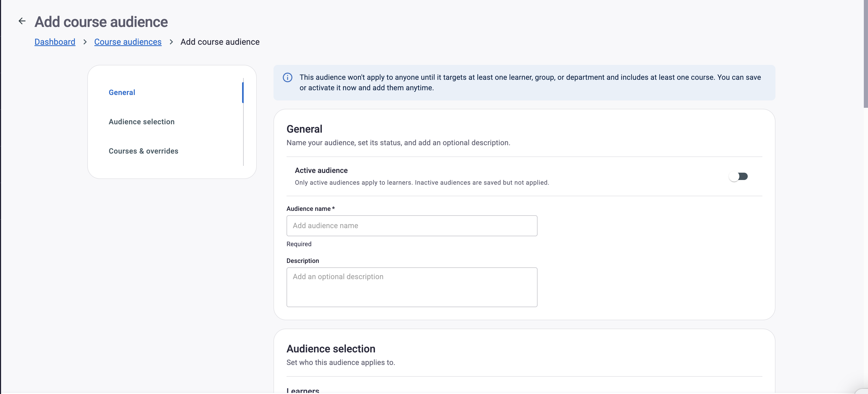Screen dimensions: 868x394
Task: Jump to Courses & overrides section
Action: (143, 151)
